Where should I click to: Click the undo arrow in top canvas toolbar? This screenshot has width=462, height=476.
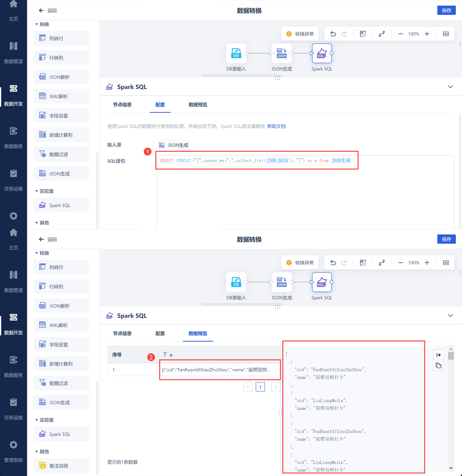[x=333, y=34]
